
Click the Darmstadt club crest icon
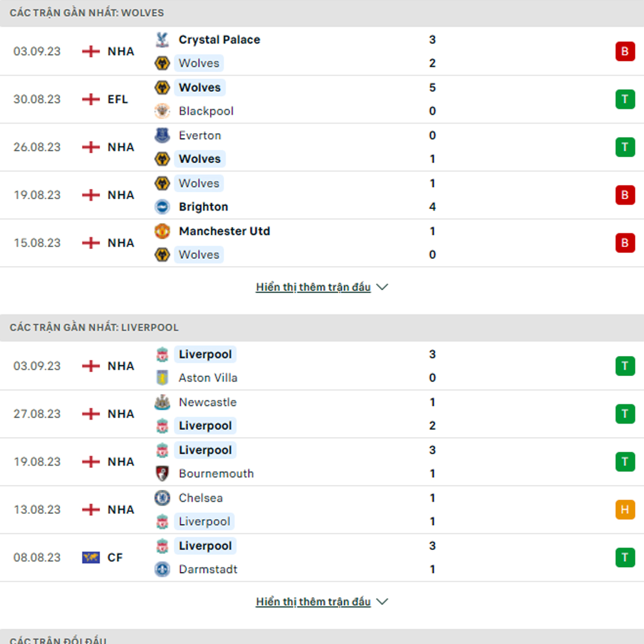[162, 569]
